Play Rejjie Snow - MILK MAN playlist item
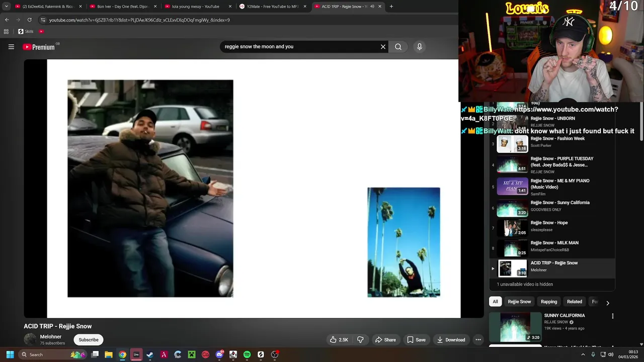This screenshot has height=362, width=644. [x=552, y=248]
